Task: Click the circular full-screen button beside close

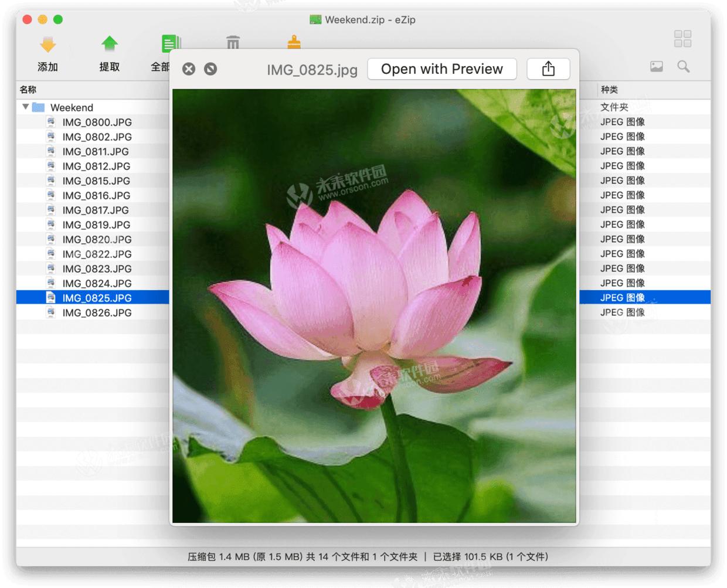Action: point(210,69)
